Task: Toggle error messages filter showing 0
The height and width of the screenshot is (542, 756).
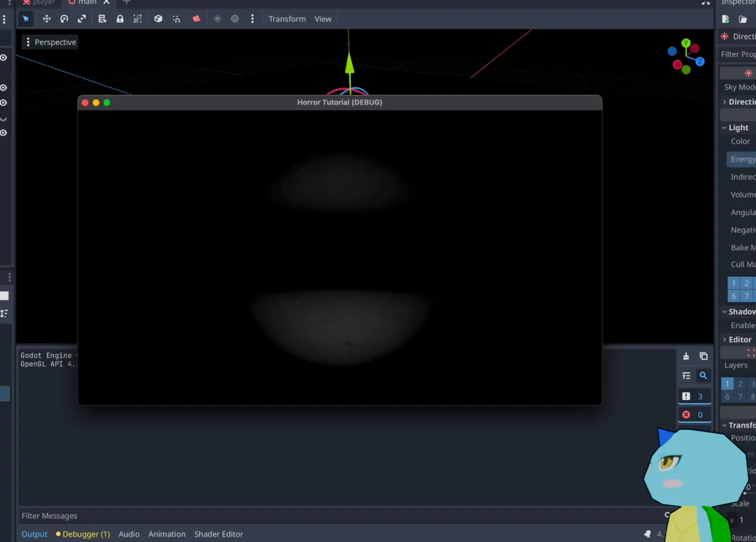Action: point(694,415)
